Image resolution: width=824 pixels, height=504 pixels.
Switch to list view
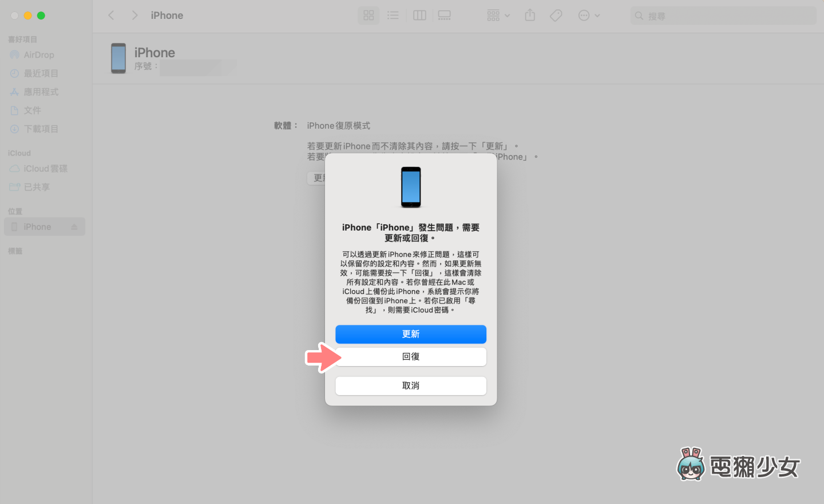(393, 15)
